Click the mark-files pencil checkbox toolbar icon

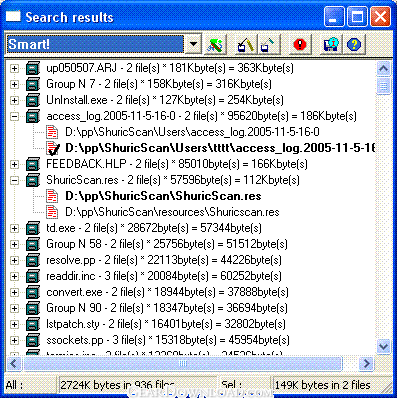[246, 45]
